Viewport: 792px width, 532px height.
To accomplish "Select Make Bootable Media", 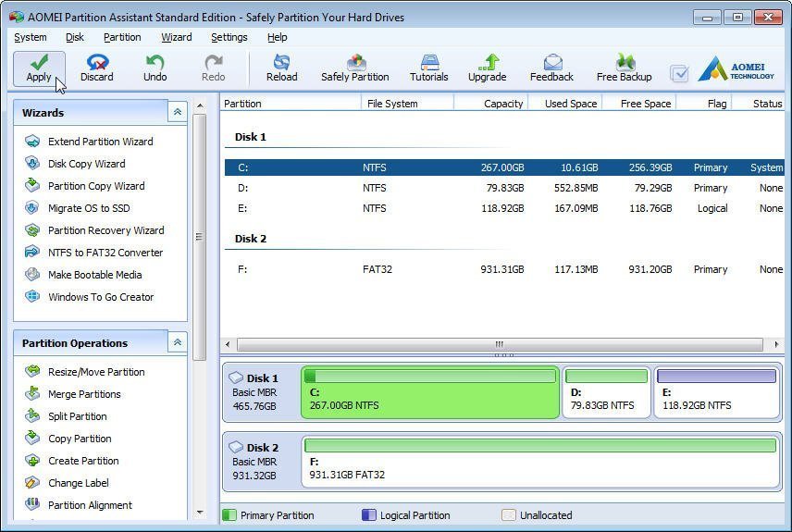I will 83,275.
